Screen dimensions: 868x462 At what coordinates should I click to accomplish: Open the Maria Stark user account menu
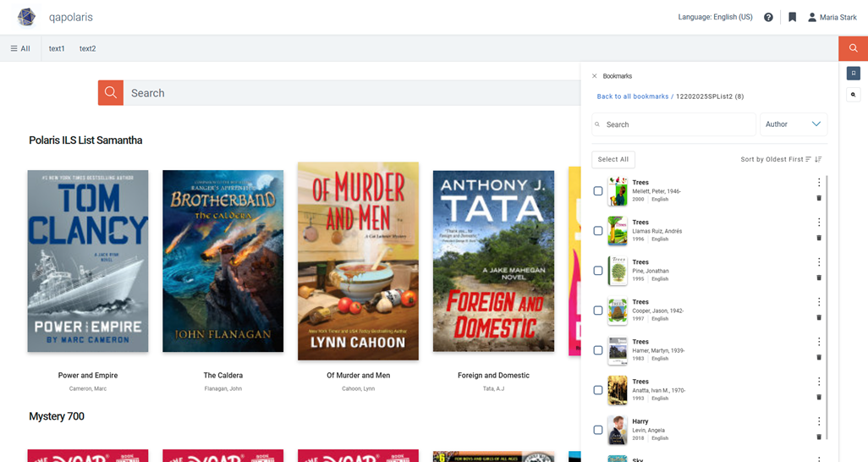click(832, 17)
